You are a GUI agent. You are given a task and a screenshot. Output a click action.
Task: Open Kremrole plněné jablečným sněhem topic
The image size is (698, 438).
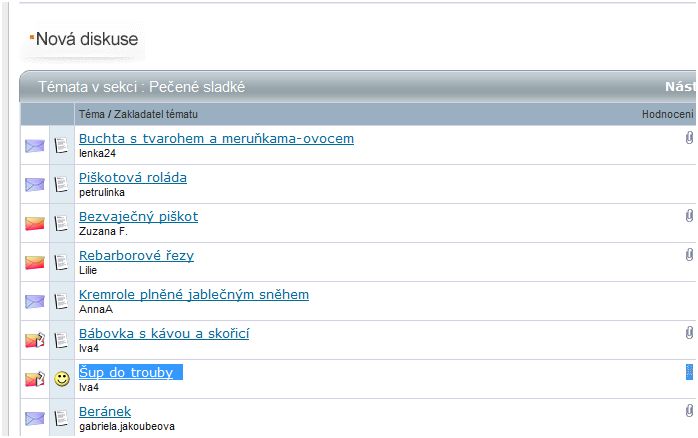click(x=194, y=294)
